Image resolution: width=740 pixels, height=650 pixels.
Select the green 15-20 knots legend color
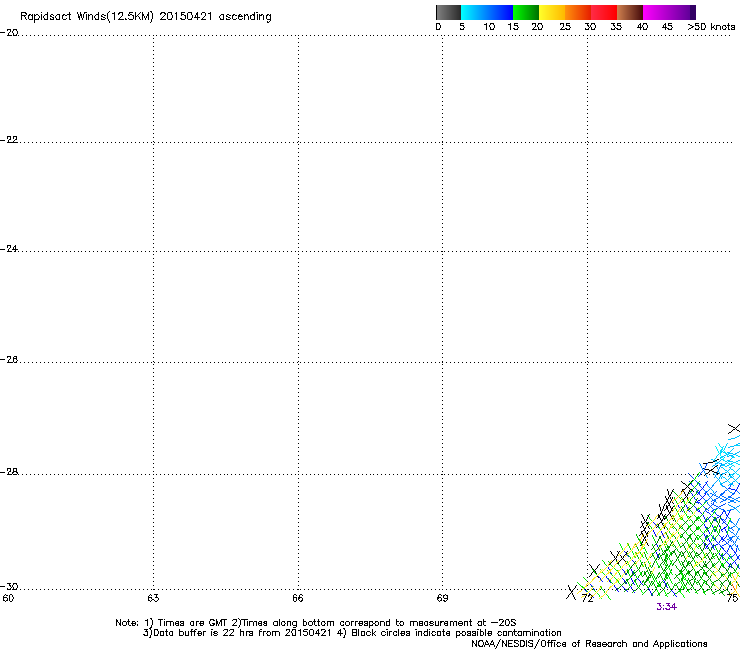coord(526,12)
